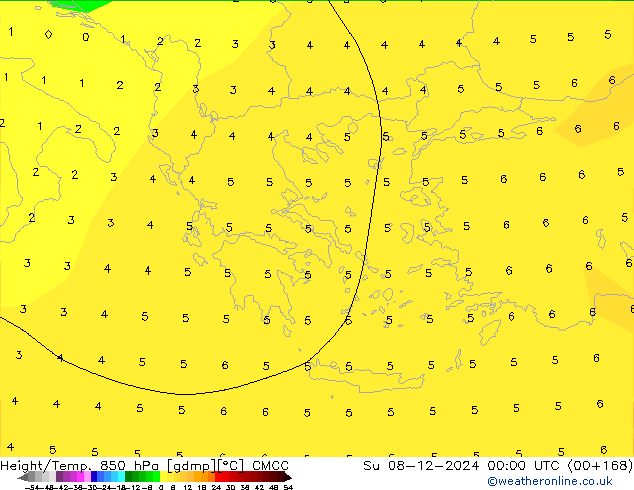
Task: Click the Height/Temp. 850 hPa title text
Action: click(x=79, y=466)
